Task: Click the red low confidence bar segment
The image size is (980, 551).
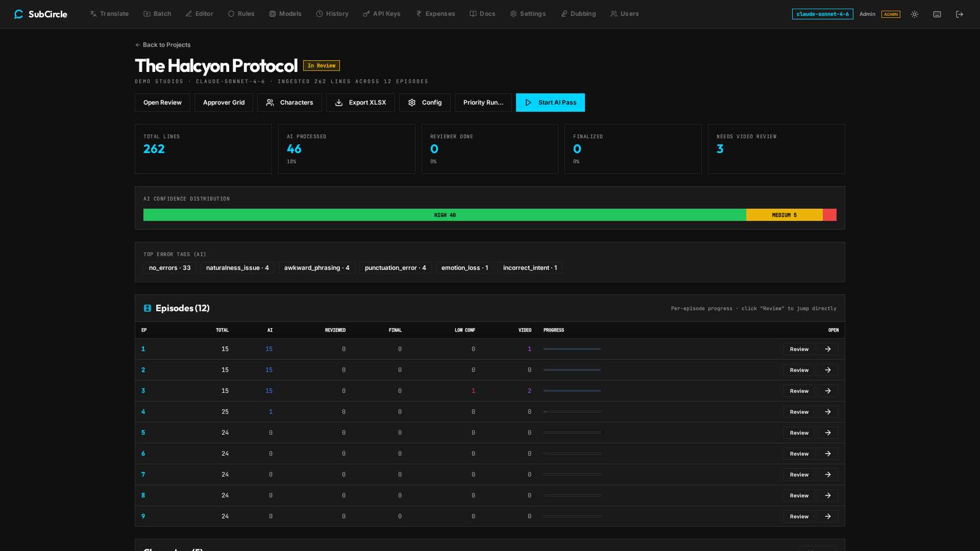Action: pyautogui.click(x=829, y=215)
